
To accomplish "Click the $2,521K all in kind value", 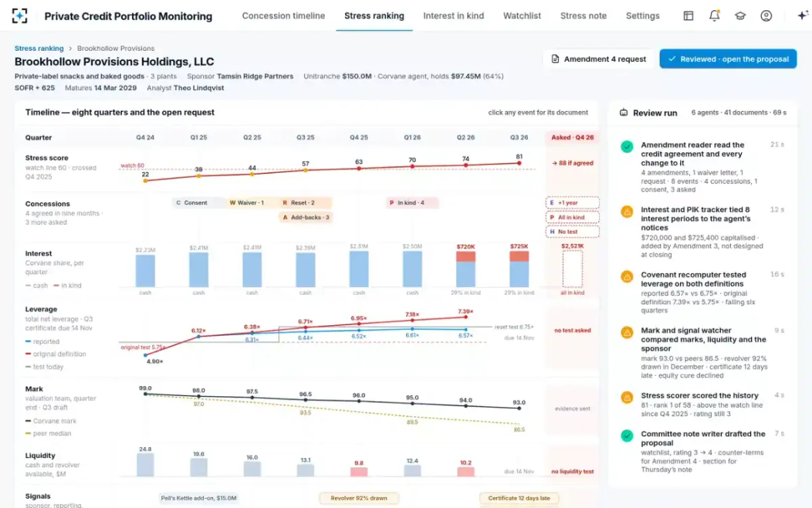I will click(x=572, y=247).
